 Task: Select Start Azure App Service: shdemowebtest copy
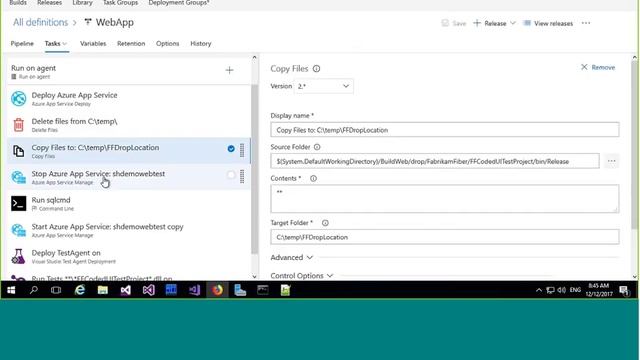(129, 230)
